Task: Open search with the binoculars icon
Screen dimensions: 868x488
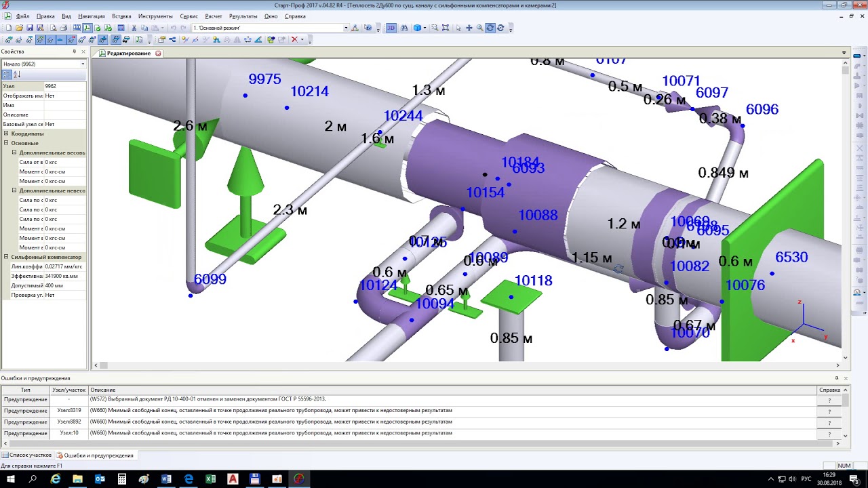Action: point(404,28)
